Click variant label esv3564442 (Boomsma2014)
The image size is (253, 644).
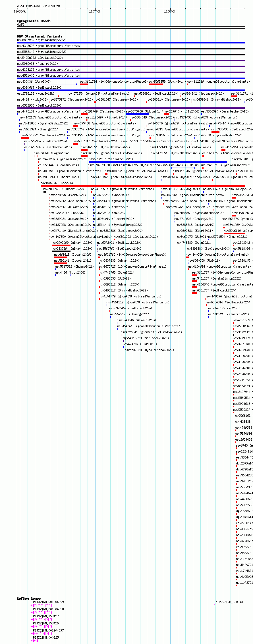coord(59,165)
